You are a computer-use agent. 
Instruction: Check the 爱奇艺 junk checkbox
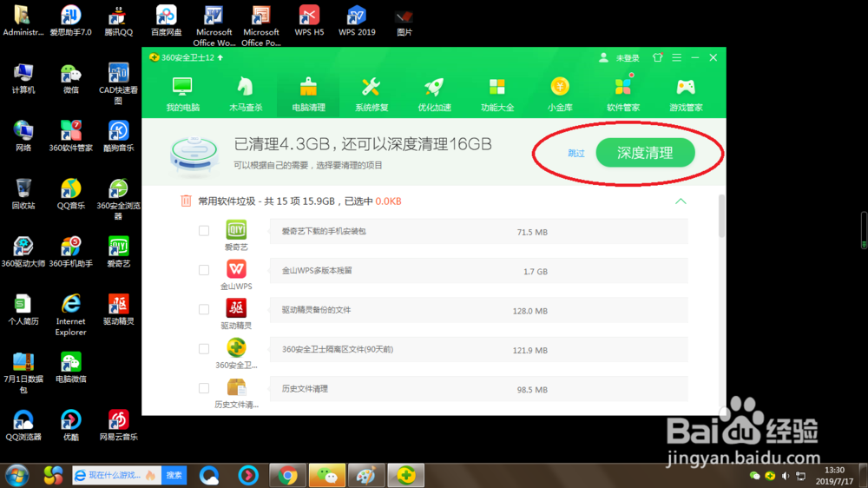point(204,230)
